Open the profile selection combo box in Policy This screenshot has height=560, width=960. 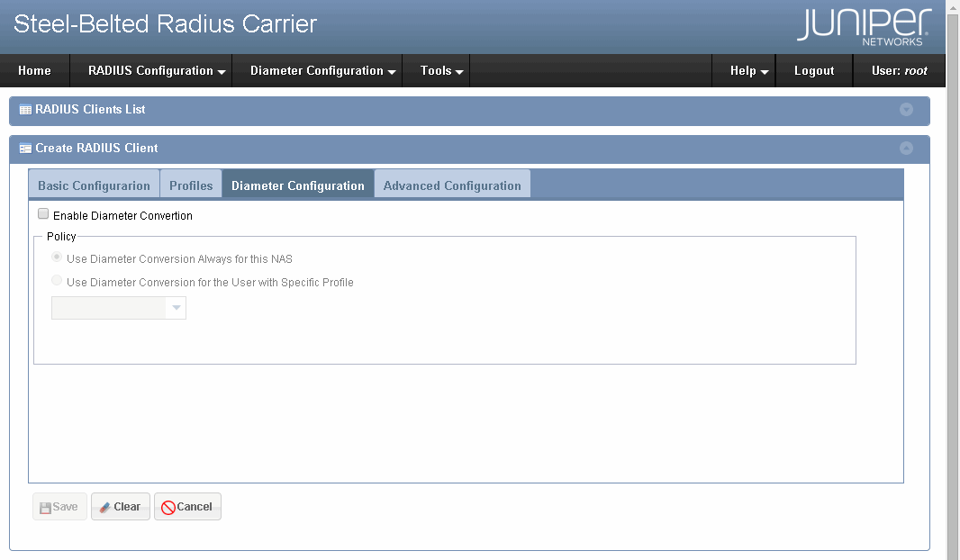[177, 307]
